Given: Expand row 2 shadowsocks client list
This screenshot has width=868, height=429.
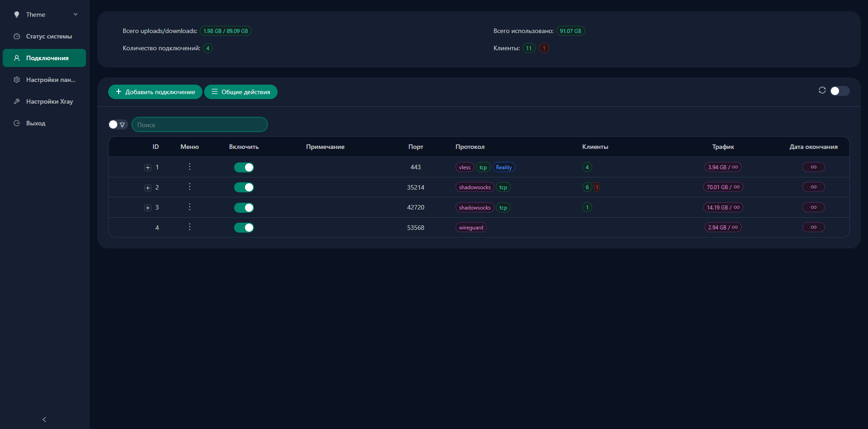Looking at the screenshot, I should (148, 188).
